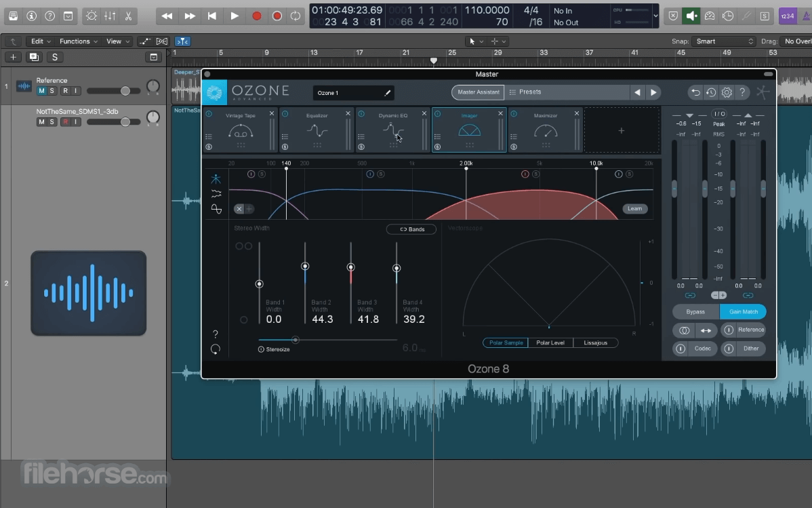Solo the Reference track
812x508 pixels.
tap(52, 91)
